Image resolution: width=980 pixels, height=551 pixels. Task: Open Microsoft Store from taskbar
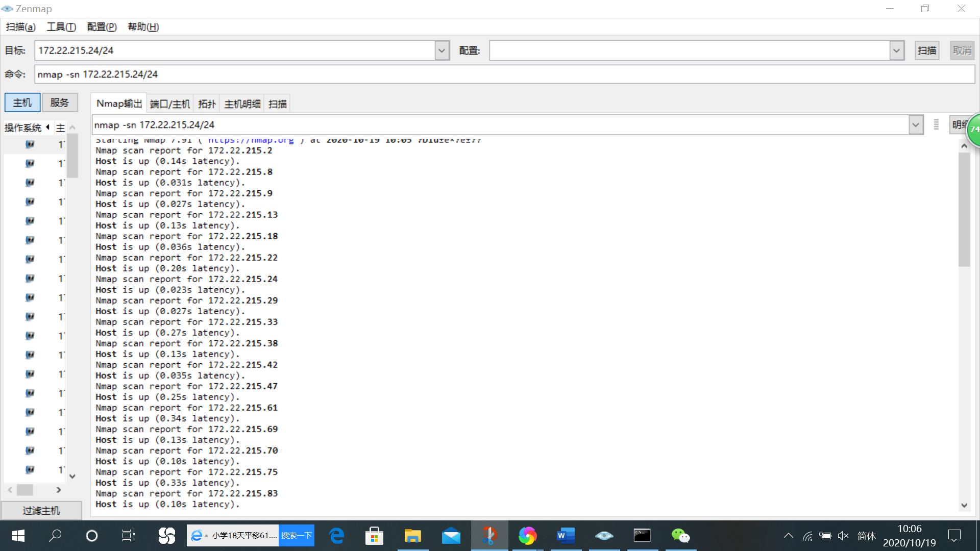374,536
